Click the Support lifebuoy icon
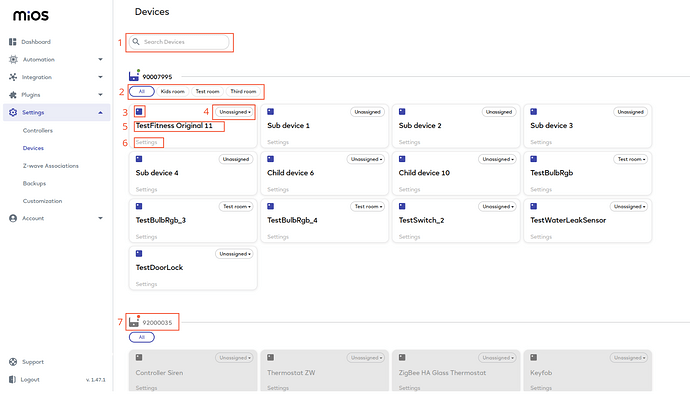This screenshot has width=690, height=396. click(x=13, y=362)
